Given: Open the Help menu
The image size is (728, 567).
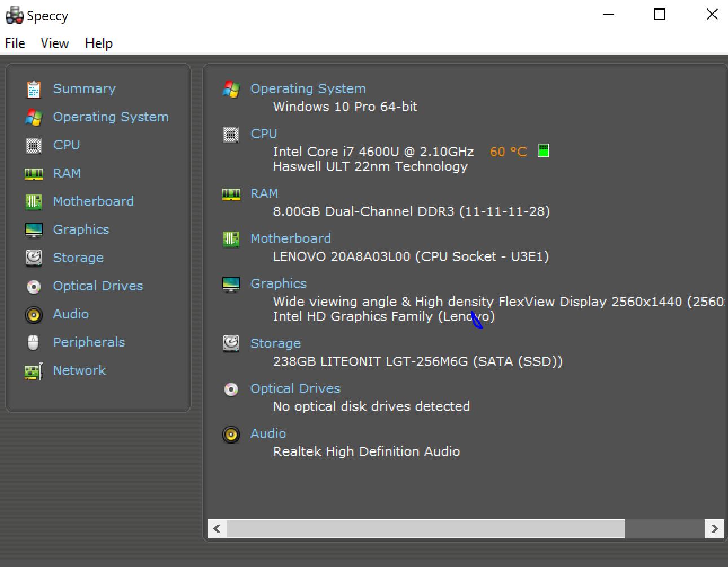Looking at the screenshot, I should click(99, 43).
